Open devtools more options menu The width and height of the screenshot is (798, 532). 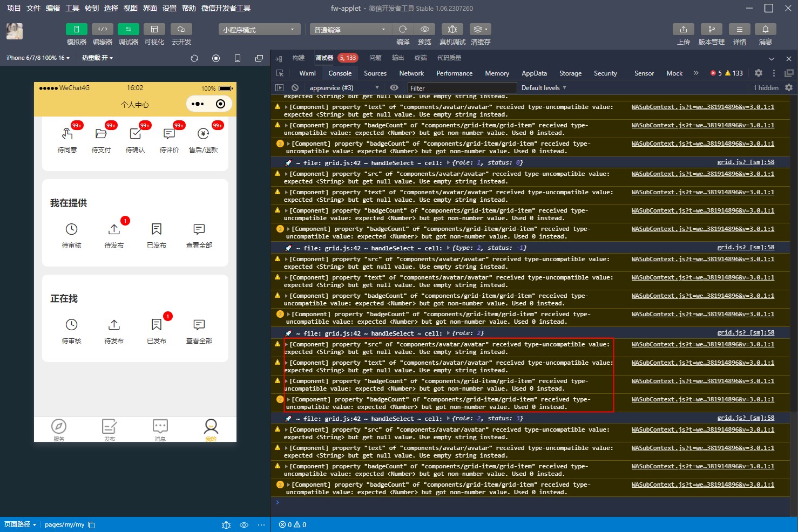tap(774, 73)
